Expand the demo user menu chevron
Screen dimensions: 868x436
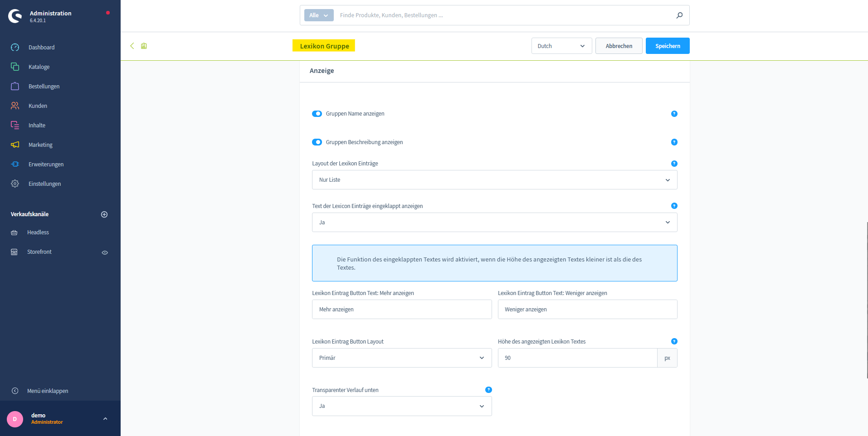105,419
